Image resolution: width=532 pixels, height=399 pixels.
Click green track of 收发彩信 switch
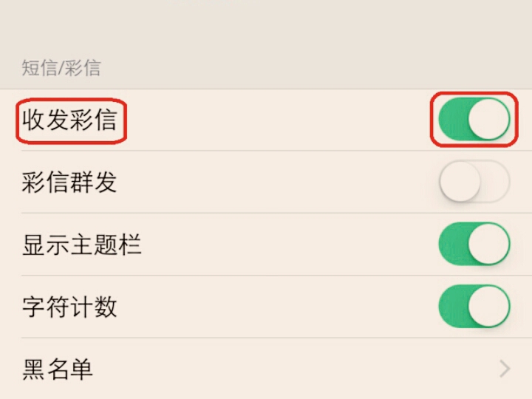point(451,120)
